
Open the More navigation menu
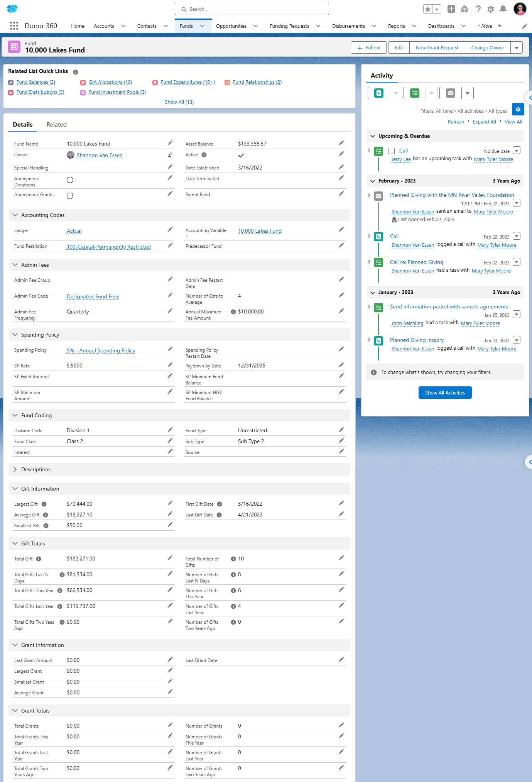(490, 26)
